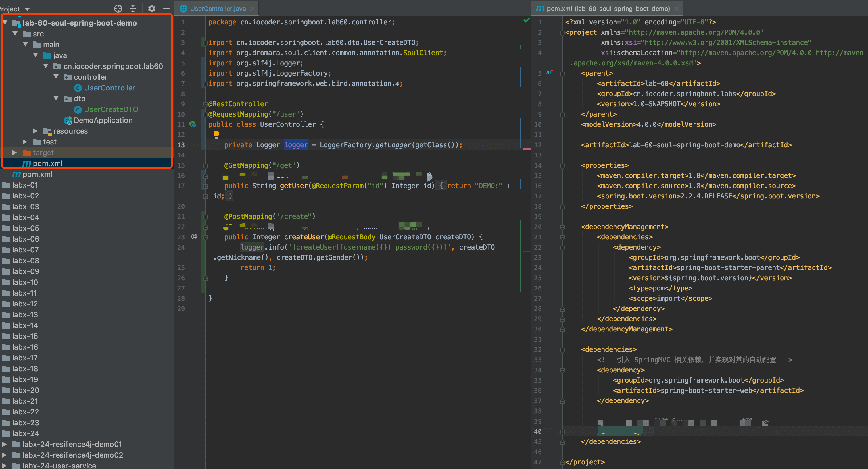Viewport: 868px width, 469px height.
Task: Hide the Project panel with minus icon
Action: 166,9
